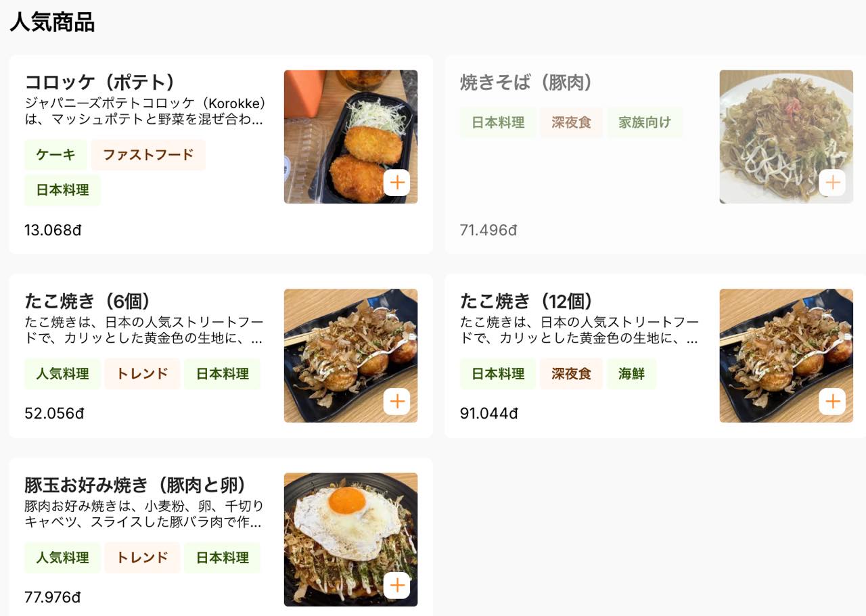
Task: Click the 52.056đ price of たこ焼き（6個）
Action: (54, 414)
